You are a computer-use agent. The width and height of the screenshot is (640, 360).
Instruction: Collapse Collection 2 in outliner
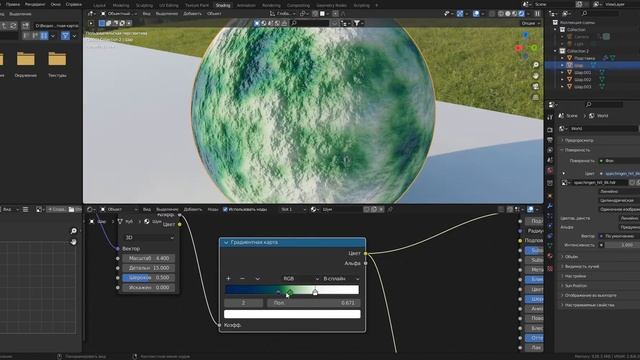(x=556, y=51)
